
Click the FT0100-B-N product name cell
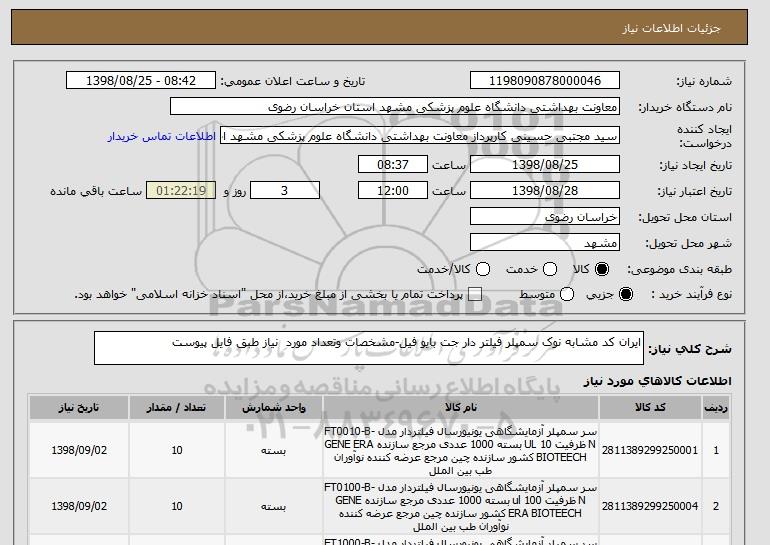461,507
